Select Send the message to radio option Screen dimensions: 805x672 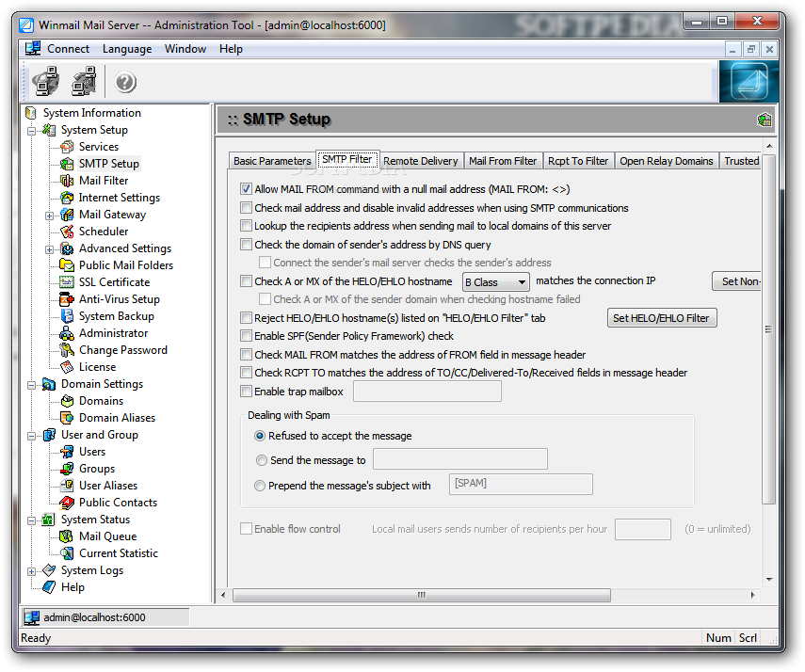click(262, 460)
